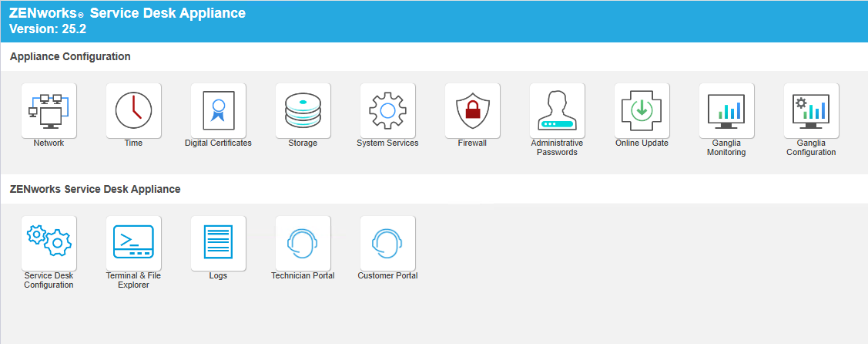This screenshot has height=344, width=868.
Task: Open the Administrative Passwords icon
Action: (557, 110)
